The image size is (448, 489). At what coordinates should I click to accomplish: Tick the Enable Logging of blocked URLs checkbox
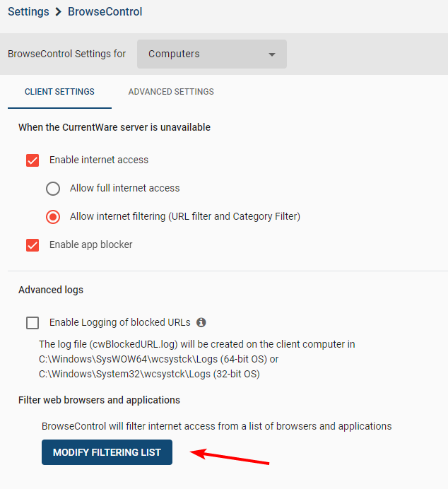coord(33,323)
